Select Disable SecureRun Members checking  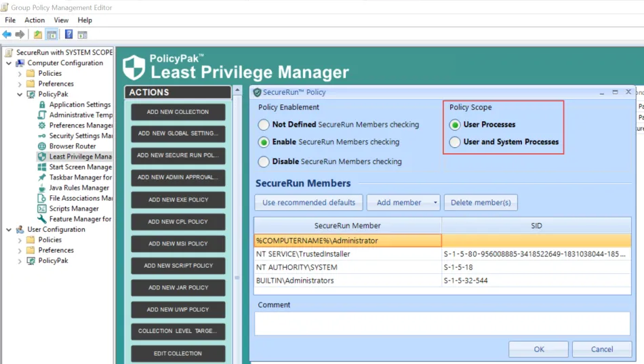[x=264, y=161]
